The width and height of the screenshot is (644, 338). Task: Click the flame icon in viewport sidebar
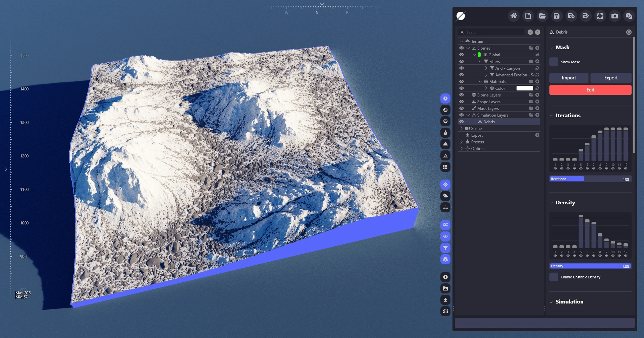point(445,133)
